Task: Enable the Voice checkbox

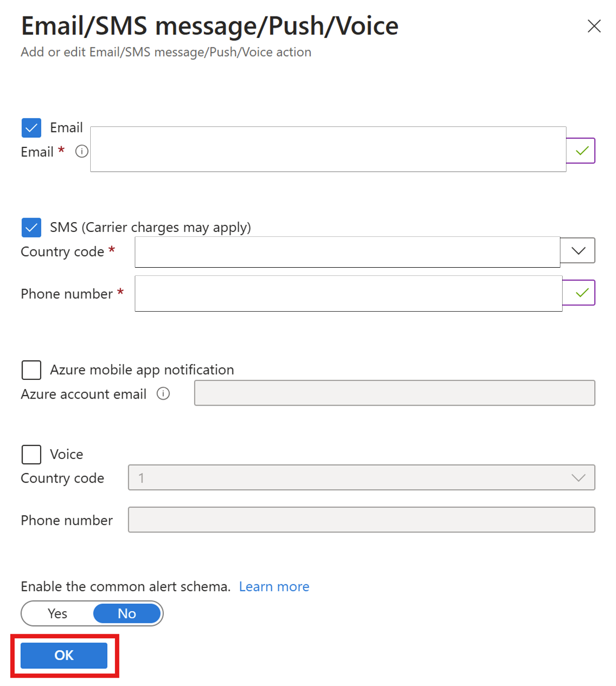Action: [31, 455]
